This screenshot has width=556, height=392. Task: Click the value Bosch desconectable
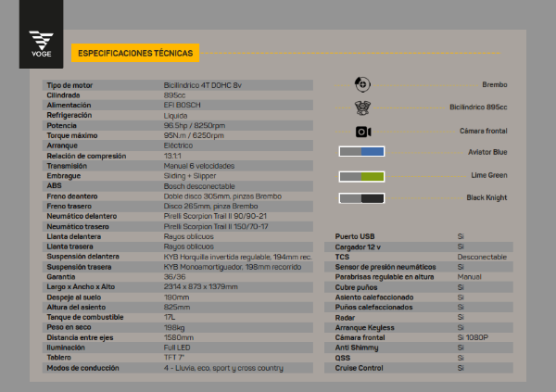199,186
